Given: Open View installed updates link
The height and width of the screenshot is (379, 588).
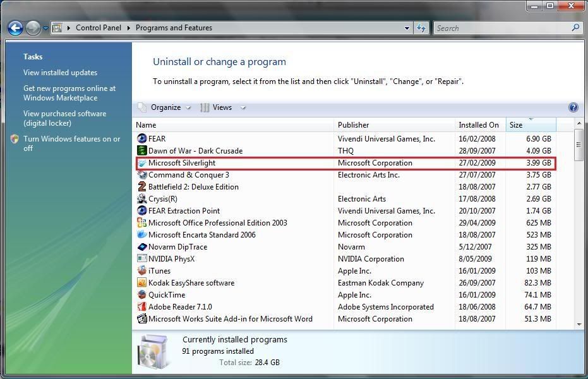Looking at the screenshot, I should coord(60,73).
